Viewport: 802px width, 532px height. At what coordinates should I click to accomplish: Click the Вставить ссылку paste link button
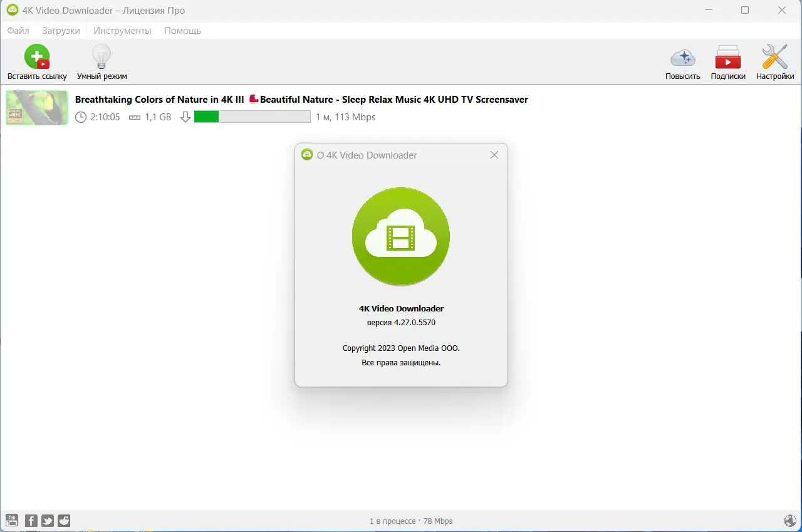pyautogui.click(x=37, y=62)
